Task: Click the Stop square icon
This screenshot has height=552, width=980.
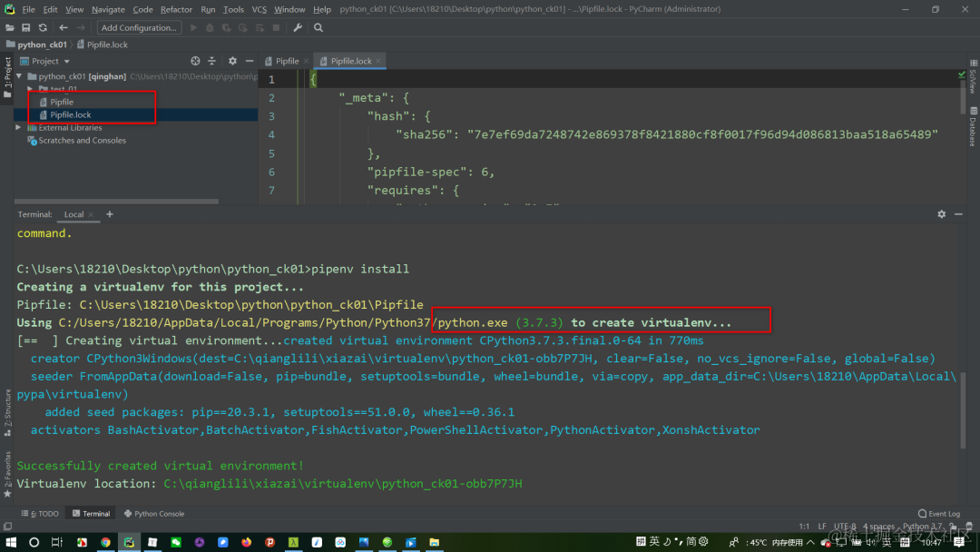Action: coord(276,27)
